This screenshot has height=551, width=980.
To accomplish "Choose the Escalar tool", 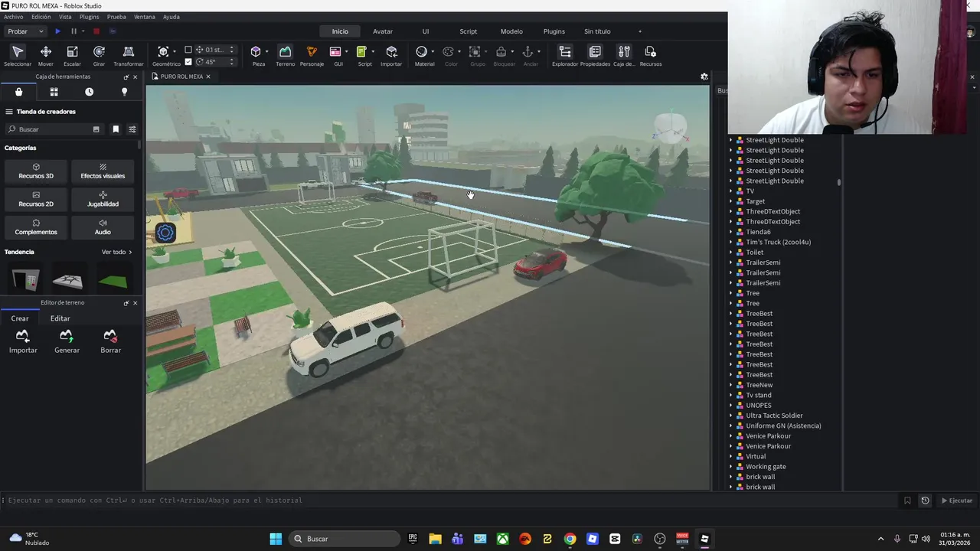I will tap(72, 55).
